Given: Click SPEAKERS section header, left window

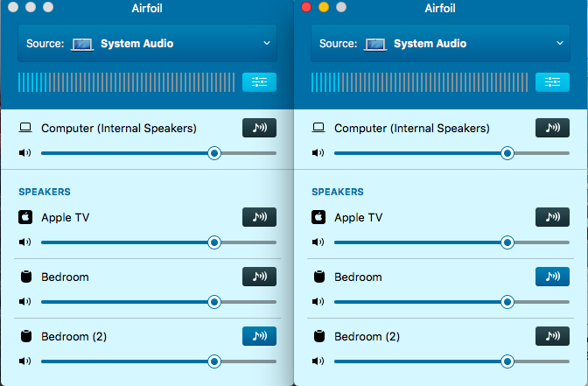Looking at the screenshot, I should (x=45, y=192).
